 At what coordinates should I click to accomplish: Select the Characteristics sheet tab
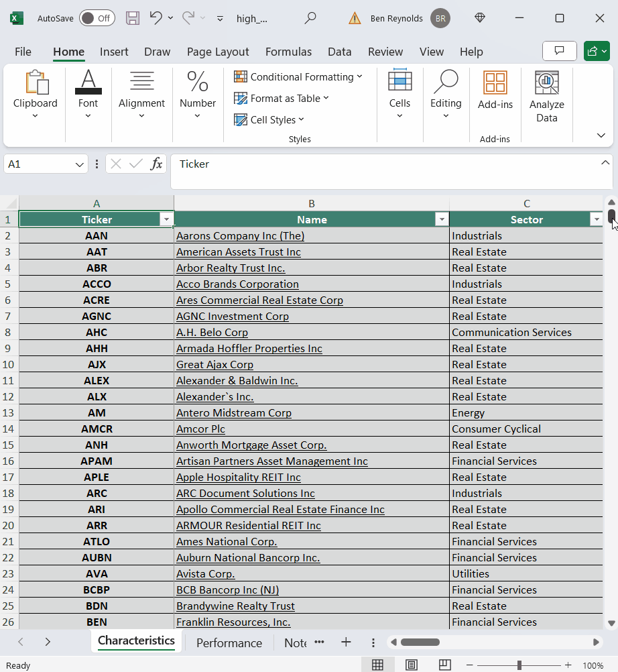point(136,640)
